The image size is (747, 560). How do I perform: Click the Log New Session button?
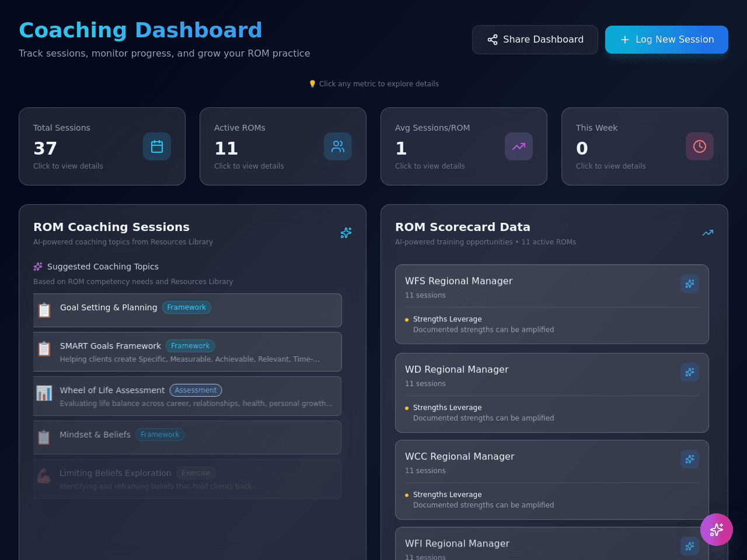666,40
